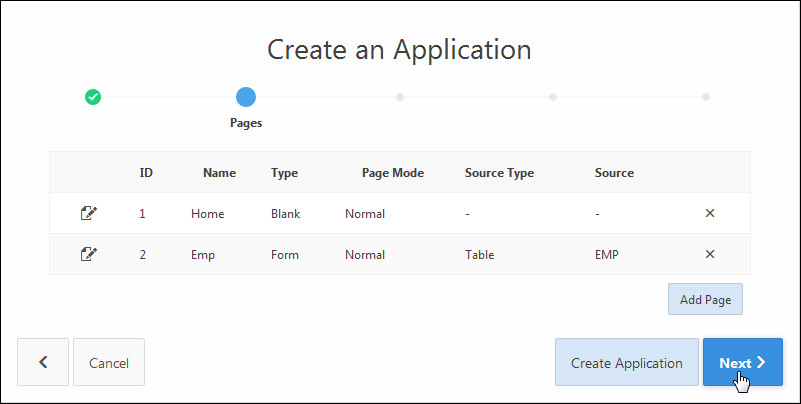Click the completed green checkmark step
This screenshot has width=801, height=404.
coord(93,97)
